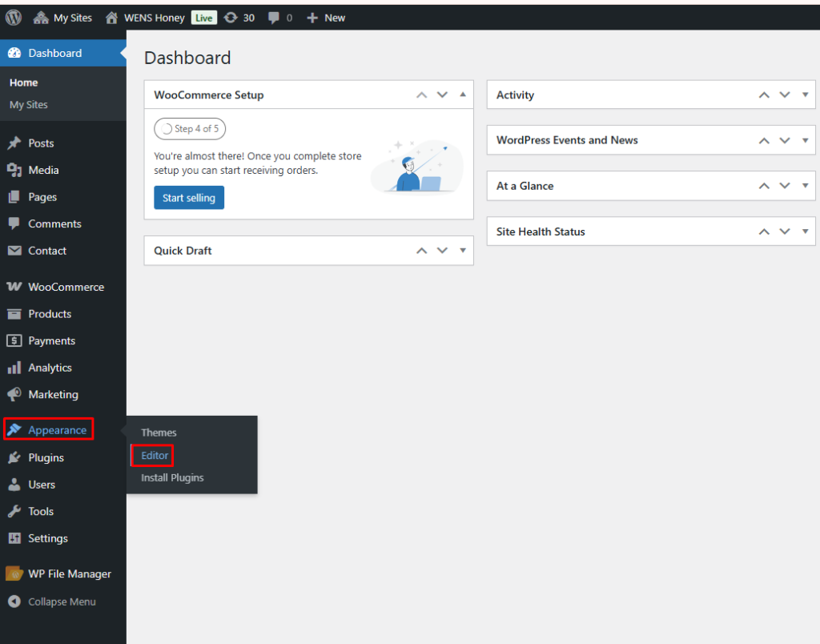
Task: Expand the Quick Draft panel toggle
Action: (463, 251)
